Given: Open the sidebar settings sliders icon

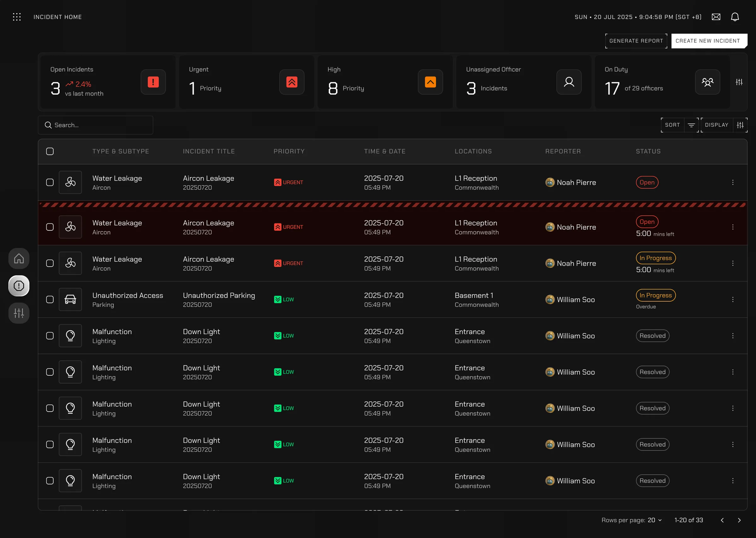Looking at the screenshot, I should pyautogui.click(x=19, y=313).
